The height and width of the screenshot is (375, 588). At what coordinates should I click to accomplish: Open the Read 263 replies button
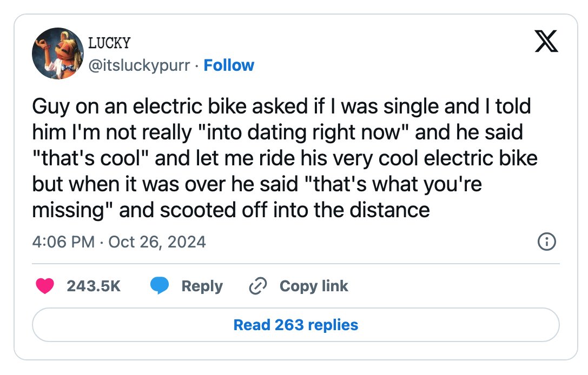click(x=296, y=325)
